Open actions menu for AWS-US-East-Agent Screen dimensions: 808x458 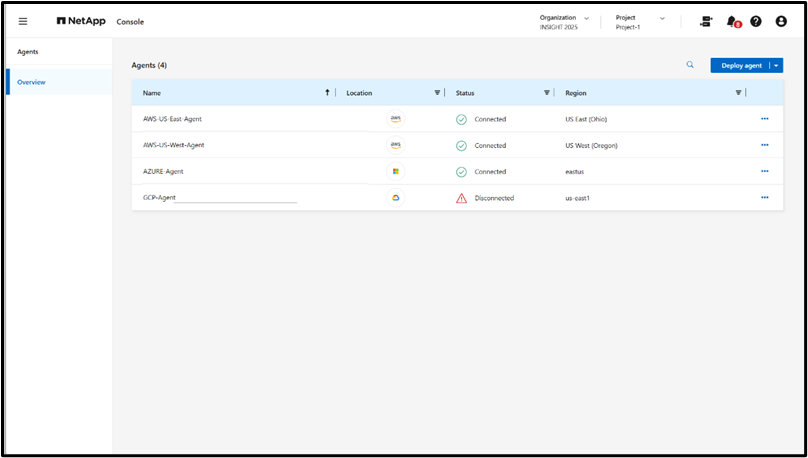(x=764, y=119)
